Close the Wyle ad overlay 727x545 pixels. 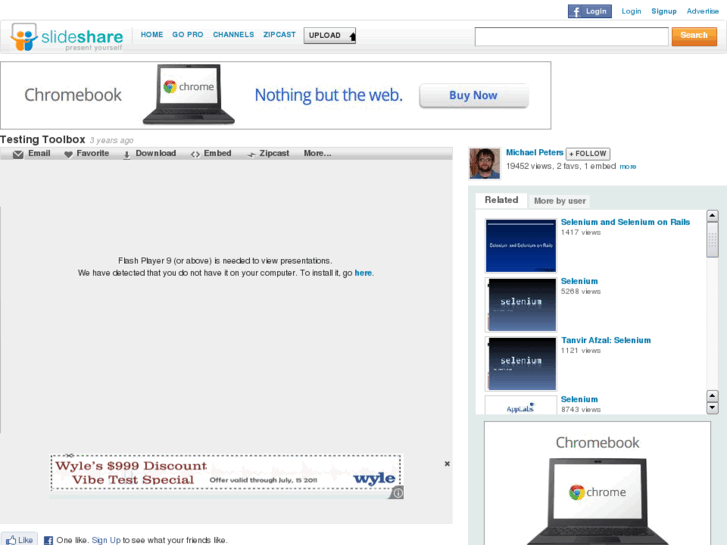(x=447, y=463)
